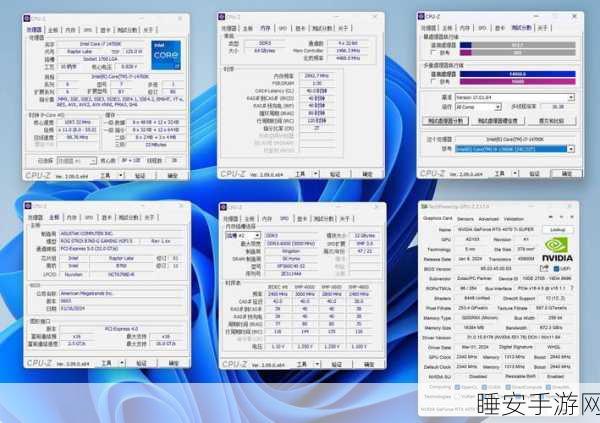Click the question mark beside Bus Interface
Image resolution: width=600 pixels, height=423 pixels.
572,288
